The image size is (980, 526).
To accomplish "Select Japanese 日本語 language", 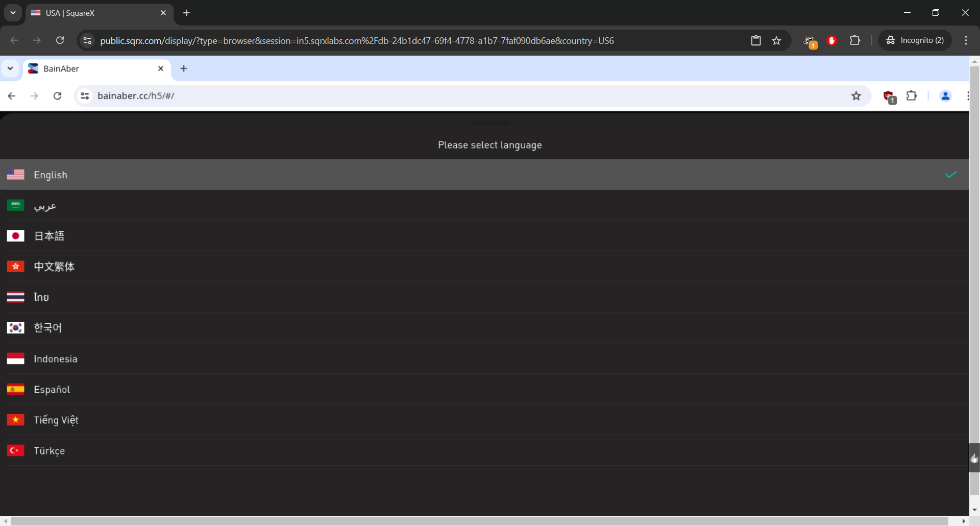I will click(49, 236).
